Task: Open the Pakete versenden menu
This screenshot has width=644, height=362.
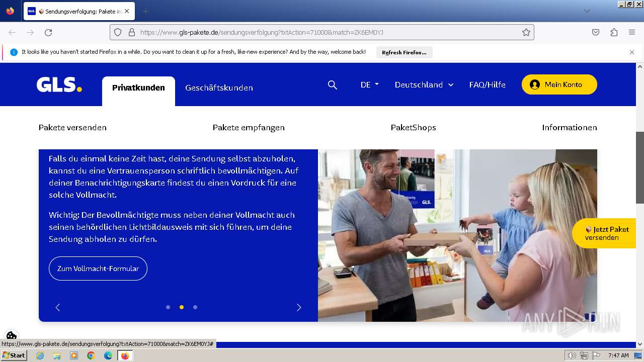Action: [72, 128]
